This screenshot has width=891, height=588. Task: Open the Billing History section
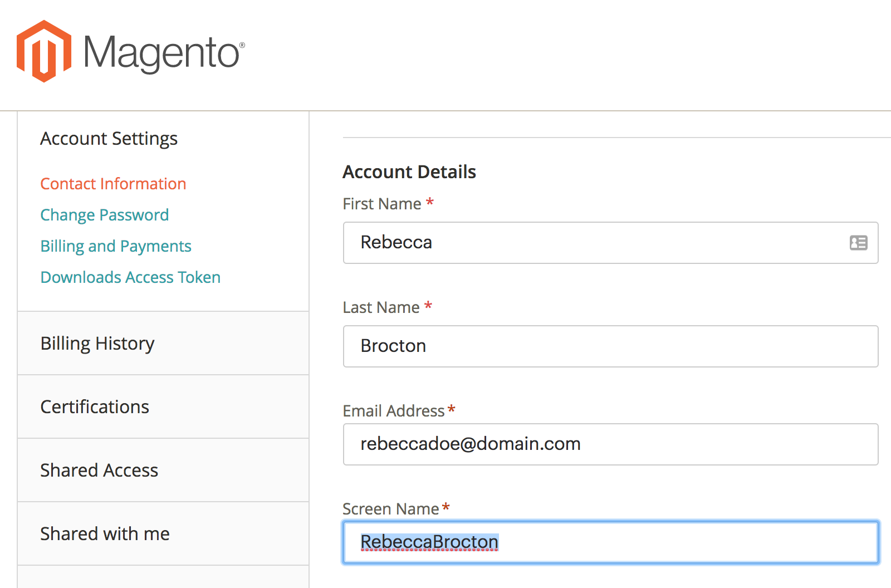pyautogui.click(x=97, y=344)
